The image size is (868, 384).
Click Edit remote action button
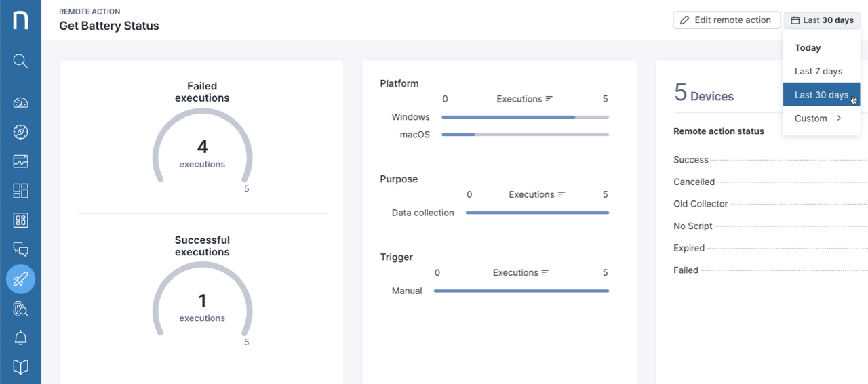(726, 20)
